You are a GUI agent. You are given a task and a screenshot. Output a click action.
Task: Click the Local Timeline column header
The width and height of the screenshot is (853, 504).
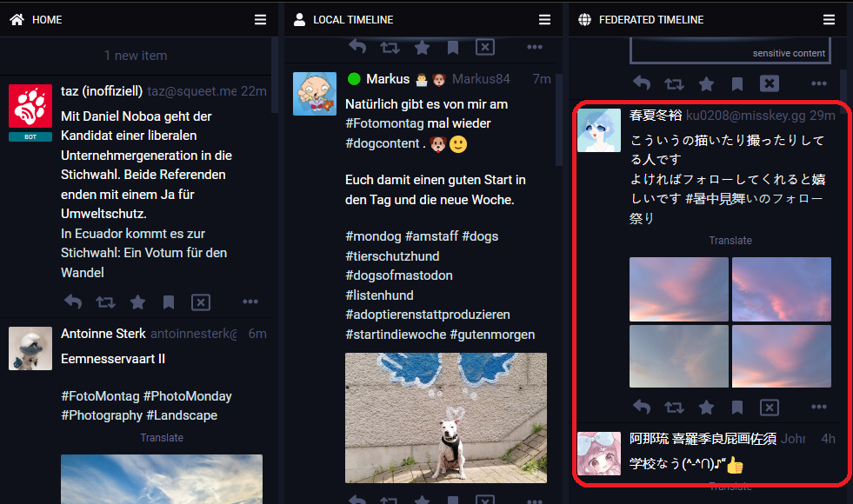tap(353, 19)
